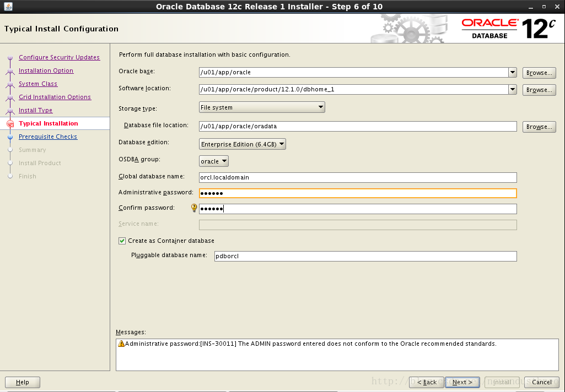
Task: Click the 'Typical Install Configuration' heading
Action: 61,29
